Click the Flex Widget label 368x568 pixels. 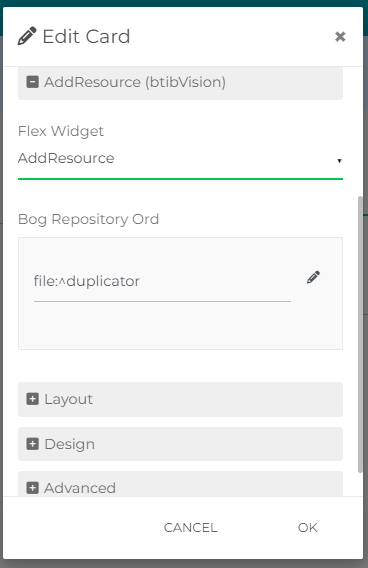[61, 131]
